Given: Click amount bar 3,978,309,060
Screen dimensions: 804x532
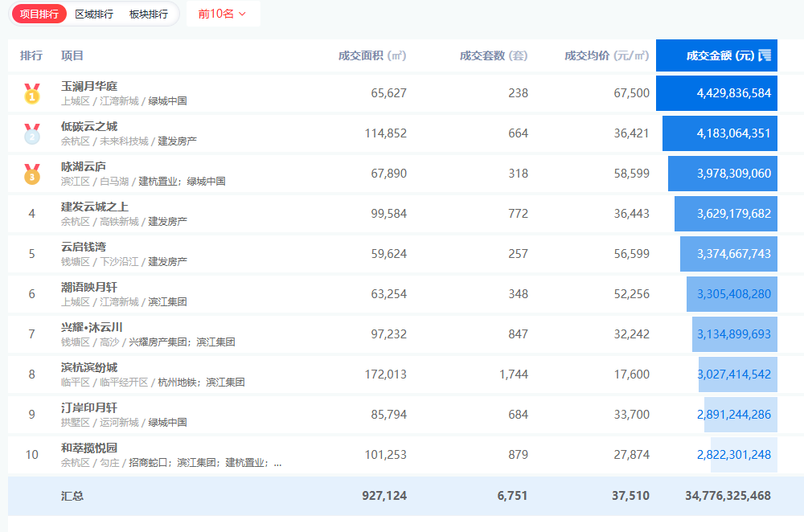Looking at the screenshot, I should 723,174.
